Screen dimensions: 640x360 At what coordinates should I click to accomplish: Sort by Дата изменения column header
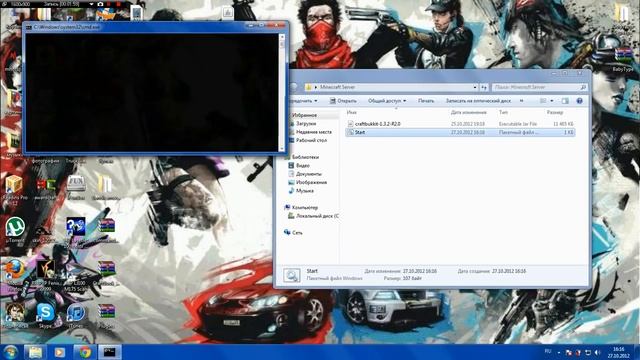[469, 112]
